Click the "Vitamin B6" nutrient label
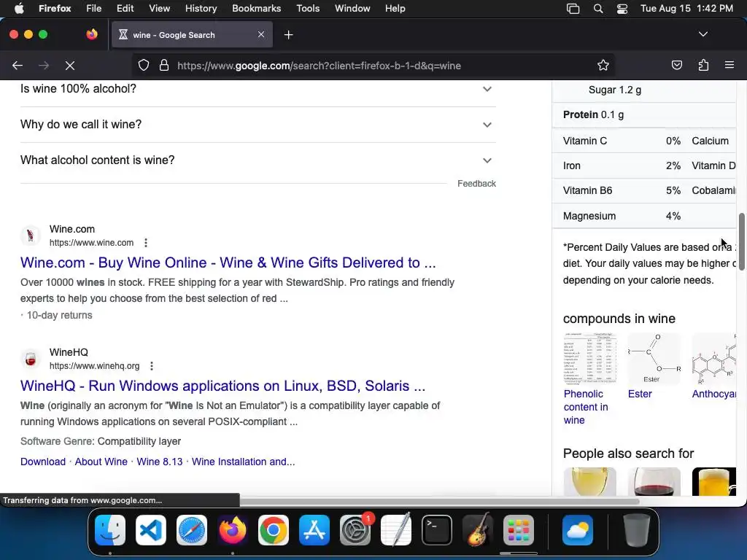Image resolution: width=747 pixels, height=560 pixels. tap(587, 191)
